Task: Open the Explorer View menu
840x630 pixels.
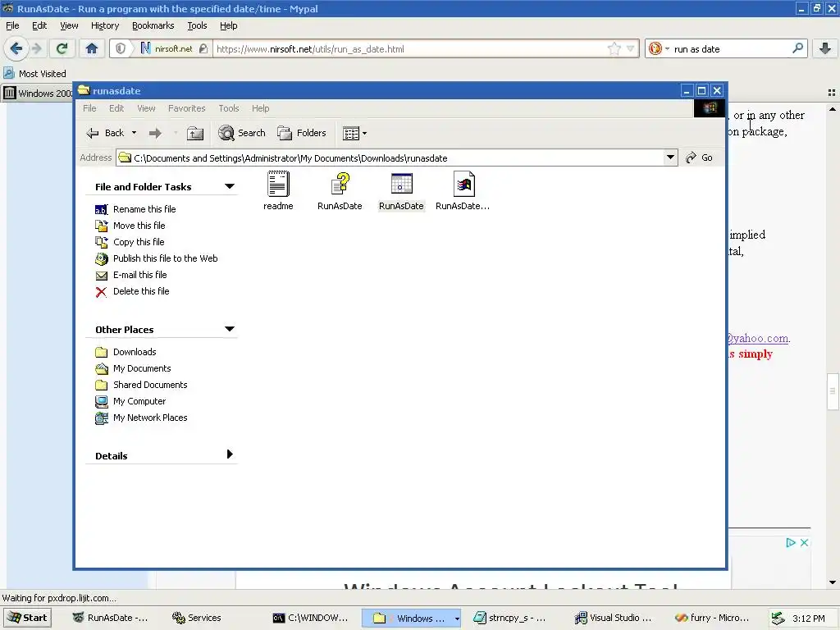Action: tap(146, 108)
